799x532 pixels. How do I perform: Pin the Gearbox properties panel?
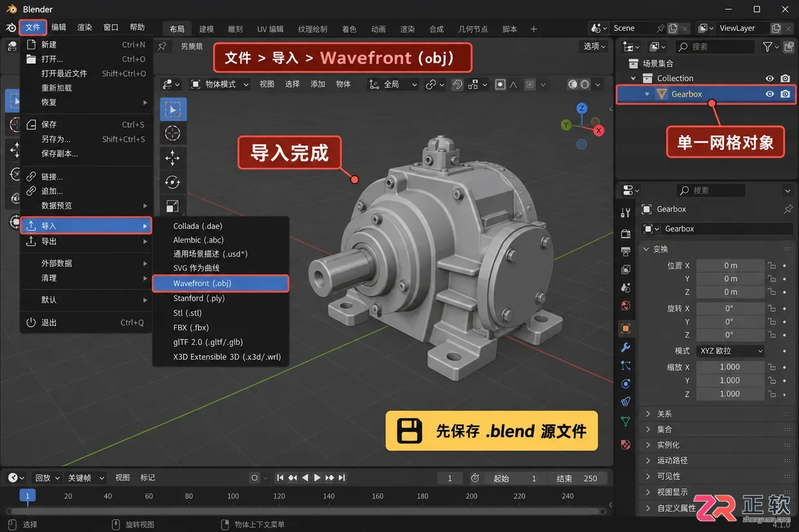pyautogui.click(x=787, y=209)
